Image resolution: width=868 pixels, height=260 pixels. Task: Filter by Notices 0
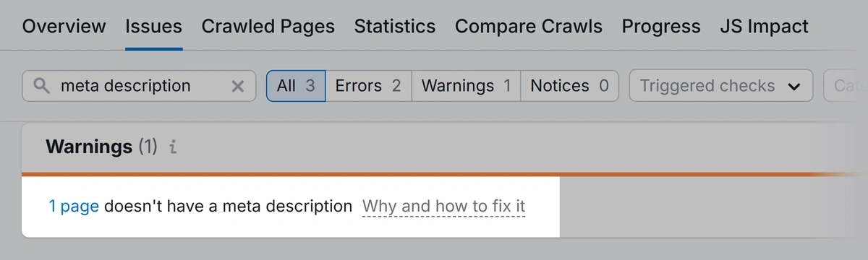pyautogui.click(x=569, y=86)
